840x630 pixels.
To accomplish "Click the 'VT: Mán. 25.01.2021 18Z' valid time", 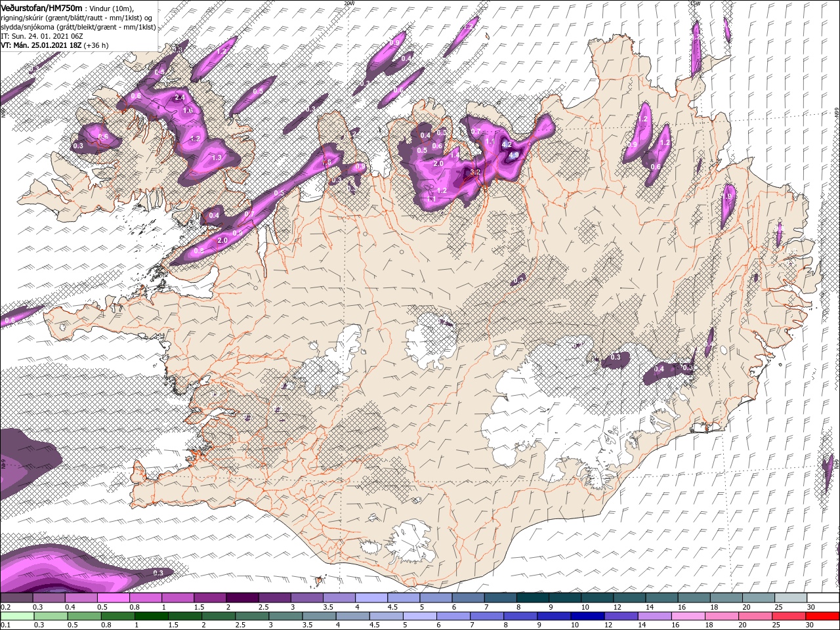I will click(x=41, y=45).
